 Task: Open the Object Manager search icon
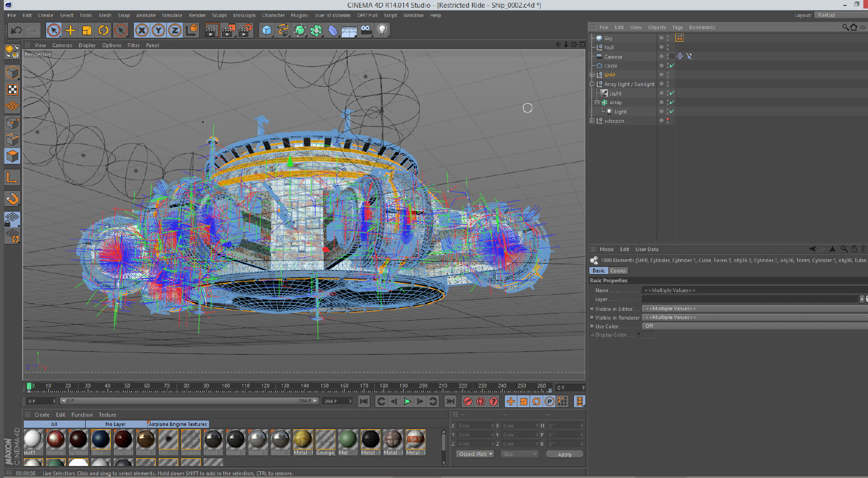tap(846, 27)
